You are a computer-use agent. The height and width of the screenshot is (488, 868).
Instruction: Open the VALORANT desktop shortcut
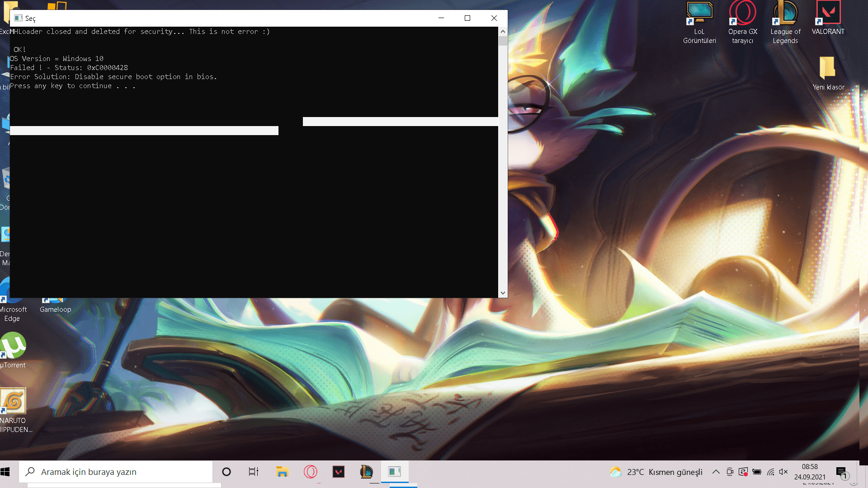[x=828, y=18]
